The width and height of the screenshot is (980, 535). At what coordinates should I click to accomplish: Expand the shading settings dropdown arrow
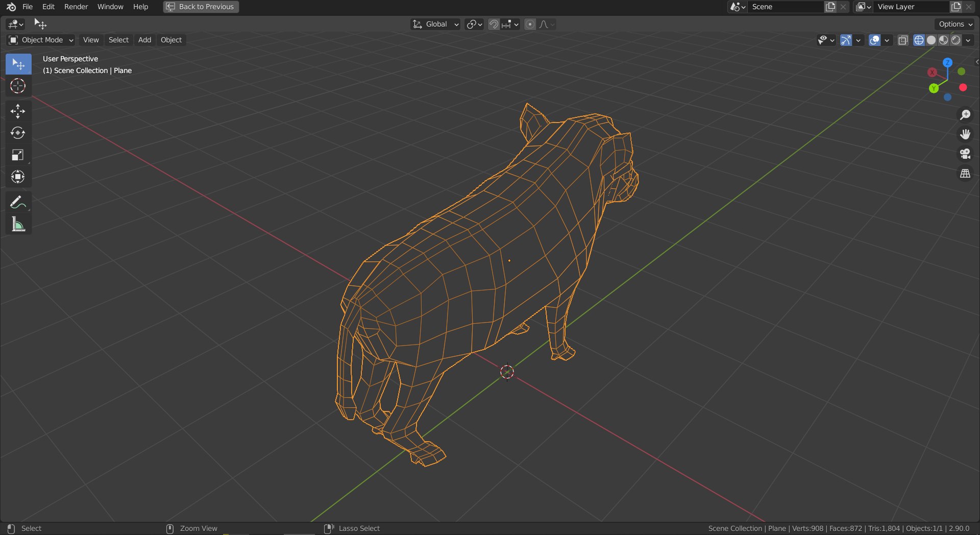pyautogui.click(x=968, y=40)
